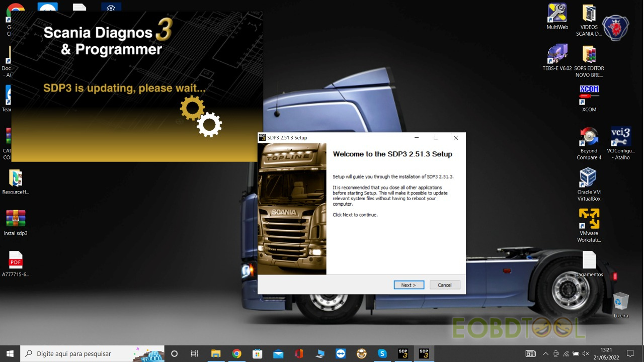Open the instal sdp3 archive
The height and width of the screenshot is (362, 644).
(x=16, y=223)
